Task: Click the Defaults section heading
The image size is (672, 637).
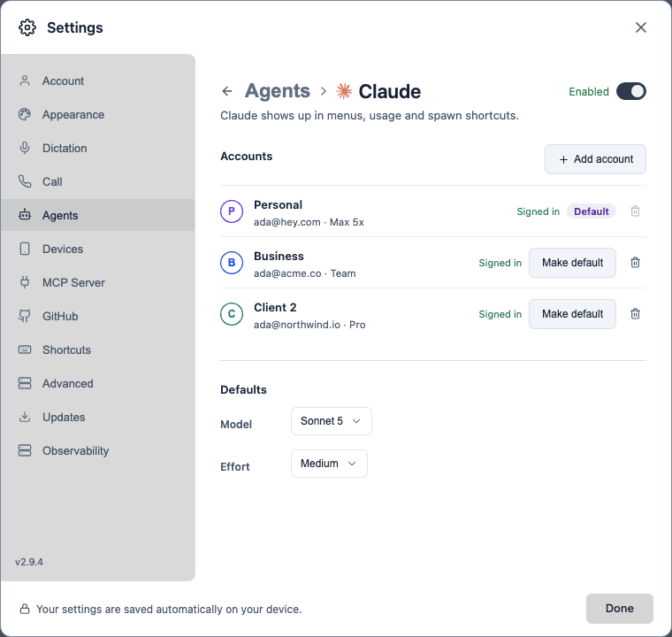Action: pos(243,389)
